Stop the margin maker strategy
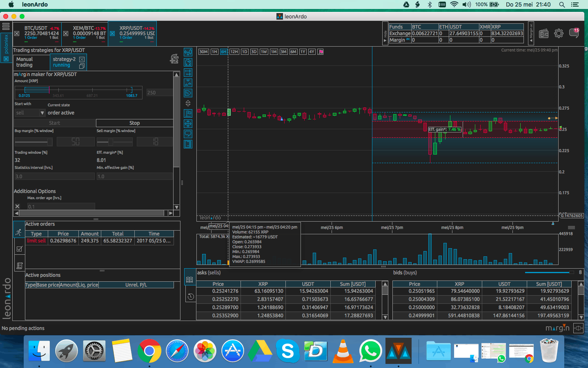Screen dimensions: 588x368 click(x=134, y=123)
